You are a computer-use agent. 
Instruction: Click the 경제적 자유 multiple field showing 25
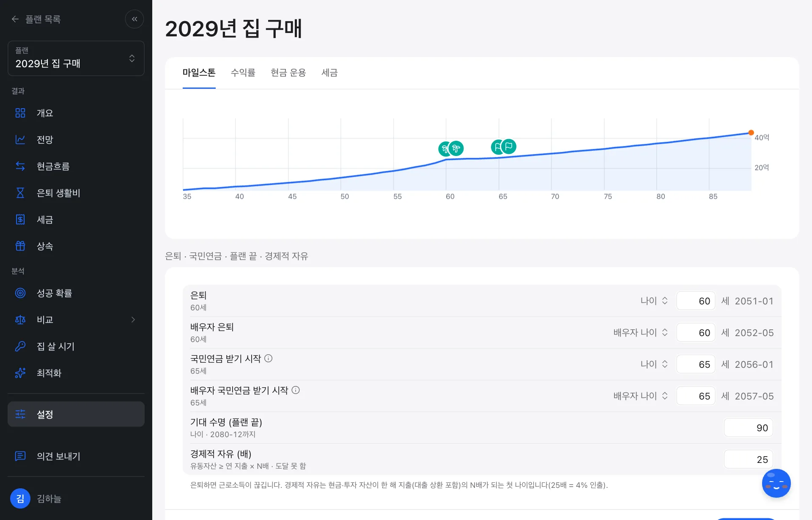[749, 460]
